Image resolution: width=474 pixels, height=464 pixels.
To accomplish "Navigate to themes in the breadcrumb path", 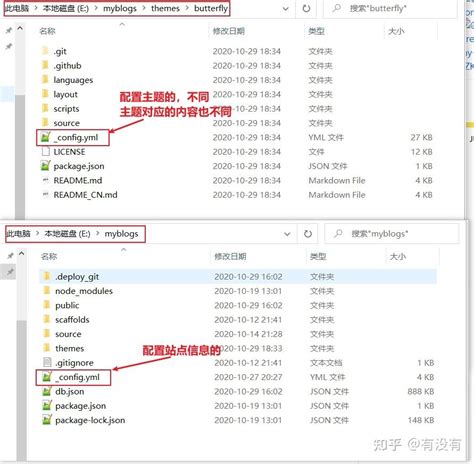I will [x=165, y=8].
